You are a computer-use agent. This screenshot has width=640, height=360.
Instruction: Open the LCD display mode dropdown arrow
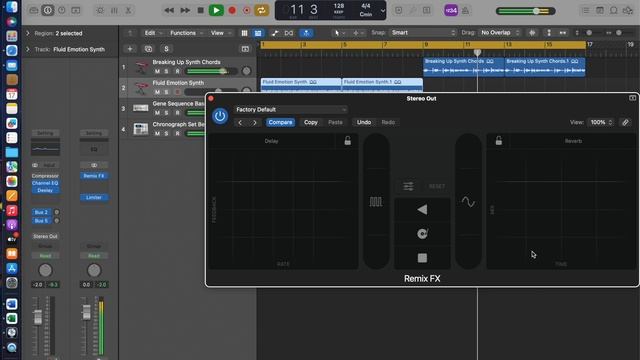pyautogui.click(x=383, y=11)
